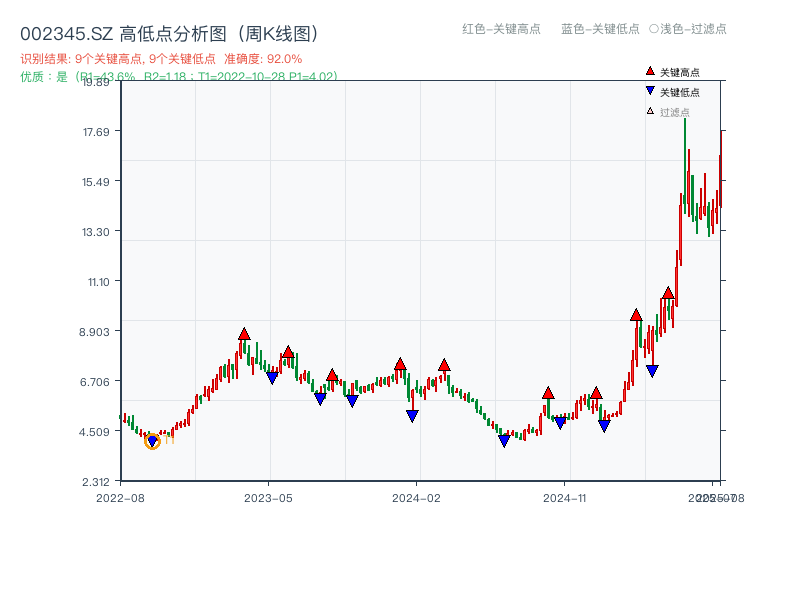
Task: Click the red key high triangle in the chart legend
Action: (650, 71)
